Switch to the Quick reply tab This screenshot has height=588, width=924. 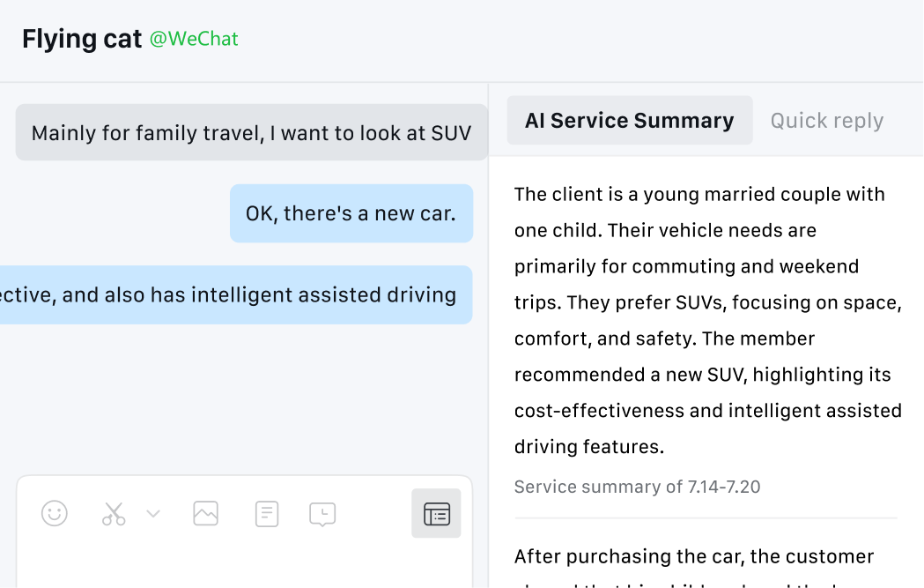coord(826,121)
